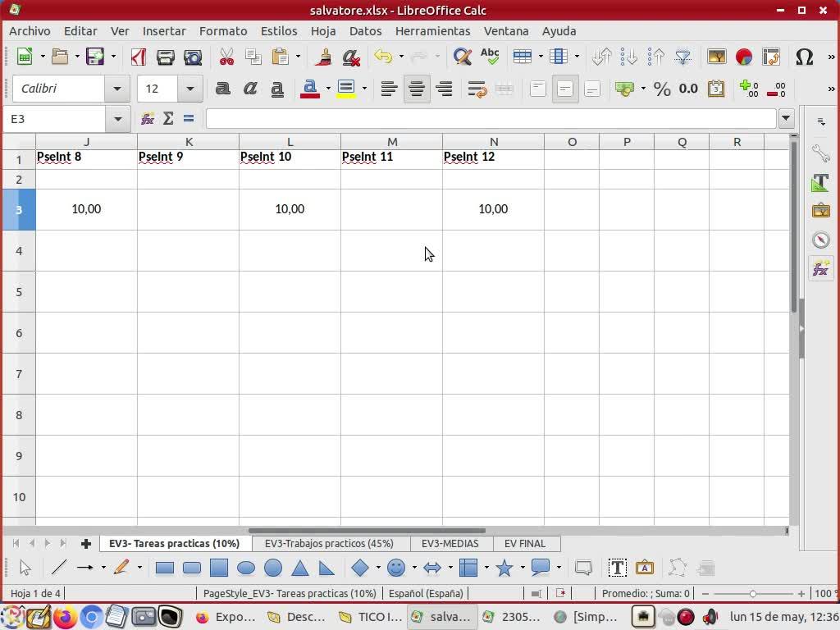Insert a pivot table
This screenshot has height=630, width=840.
[771, 57]
